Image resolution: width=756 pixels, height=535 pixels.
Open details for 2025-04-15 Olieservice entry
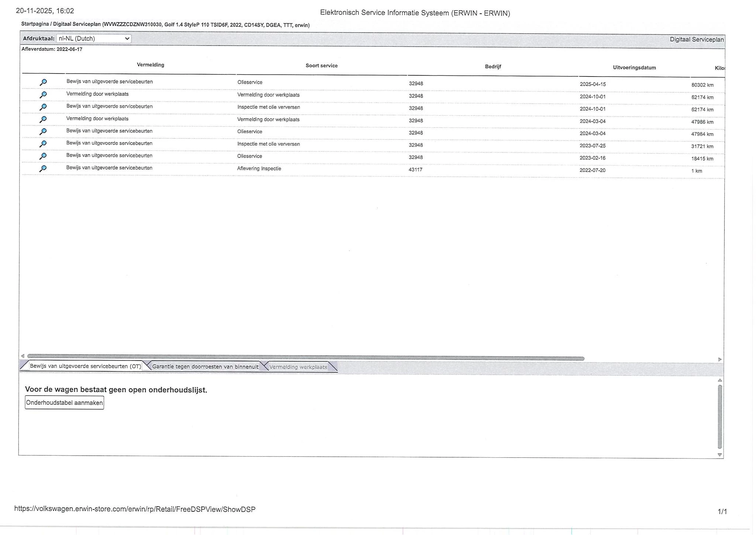pos(43,82)
